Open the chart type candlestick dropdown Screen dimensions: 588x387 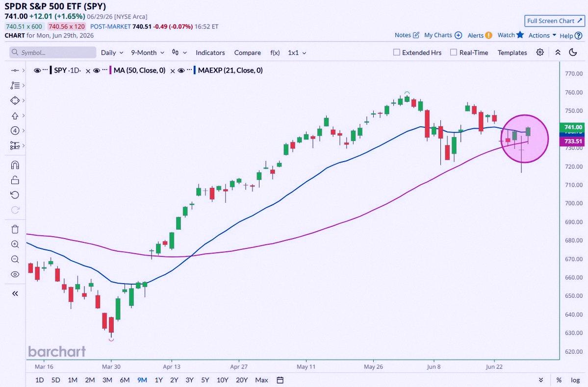179,52
